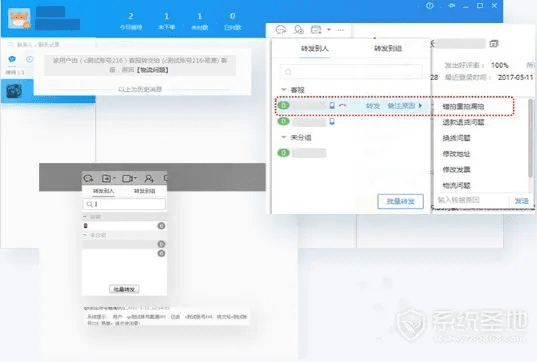Open the dropdown arrow beside the calendar icon
The image size is (537, 362).
[329, 30]
